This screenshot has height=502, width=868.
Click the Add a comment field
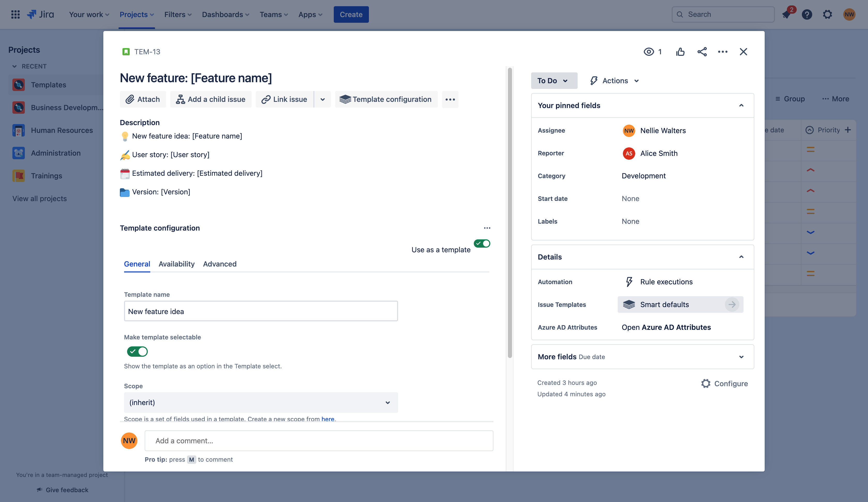point(319,441)
